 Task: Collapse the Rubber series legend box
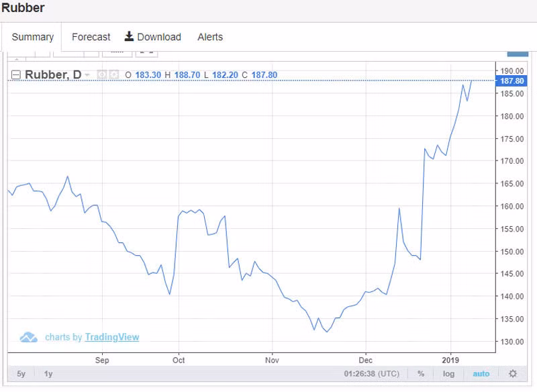click(x=16, y=75)
